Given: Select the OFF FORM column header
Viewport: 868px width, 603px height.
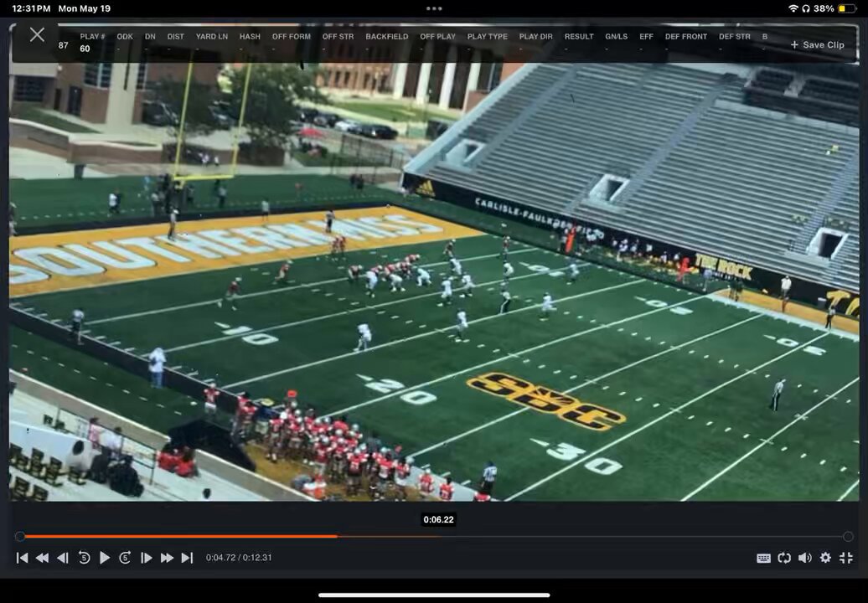Looking at the screenshot, I should [x=292, y=37].
